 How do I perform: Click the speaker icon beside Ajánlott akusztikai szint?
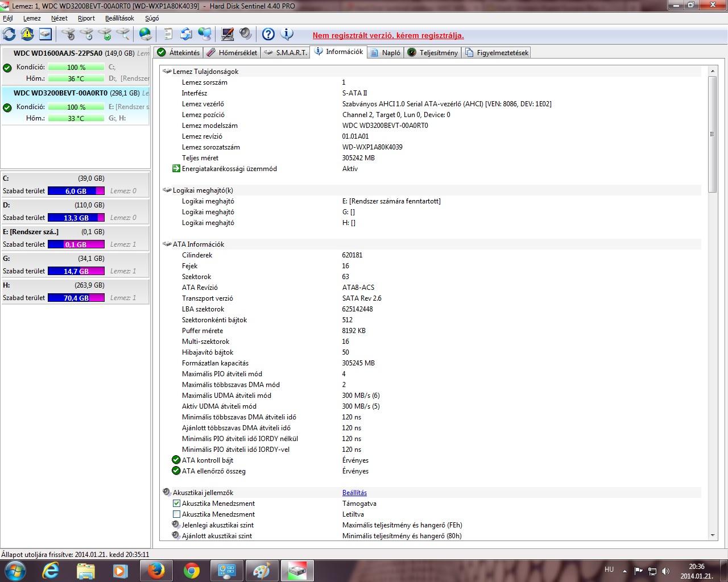coord(176,536)
